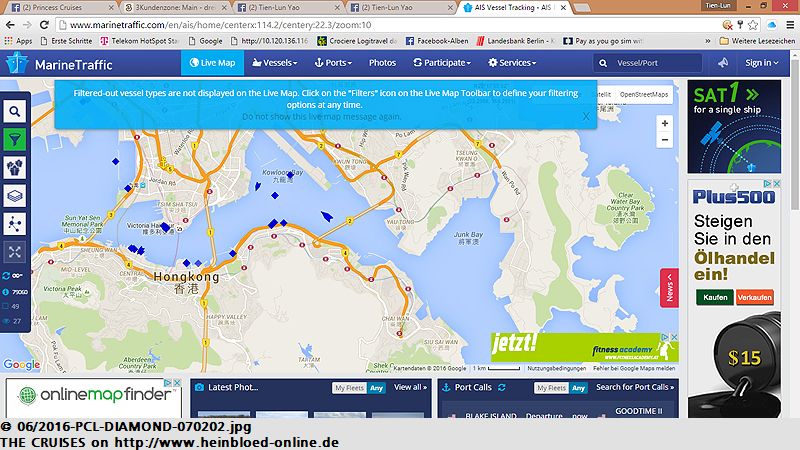Open the SAT1 single ship ad
Image resolution: width=800 pixels, height=450 pixels.
coord(734,127)
